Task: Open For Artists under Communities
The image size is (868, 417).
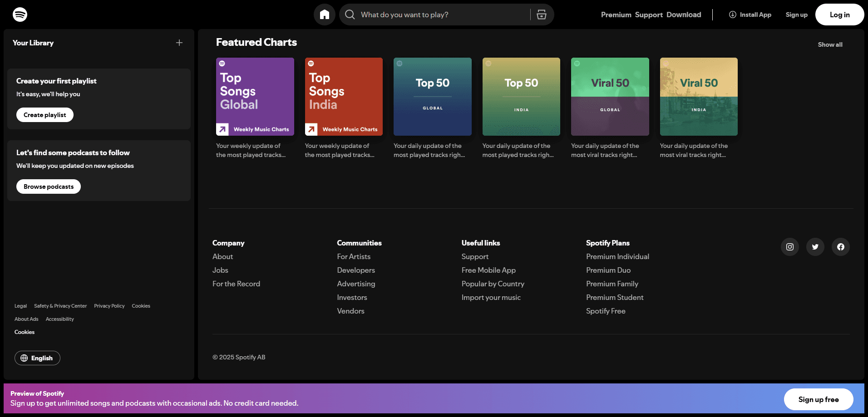Action: (354, 256)
